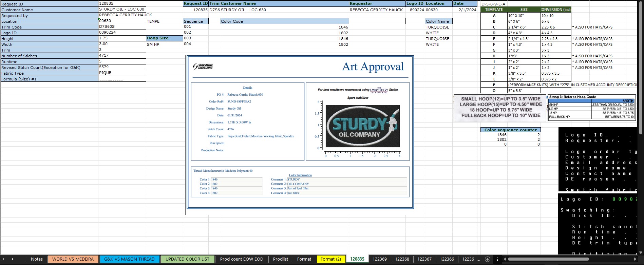The width and height of the screenshot is (644, 265).
Task: Select the Hoop Size header cell
Action: [165, 38]
